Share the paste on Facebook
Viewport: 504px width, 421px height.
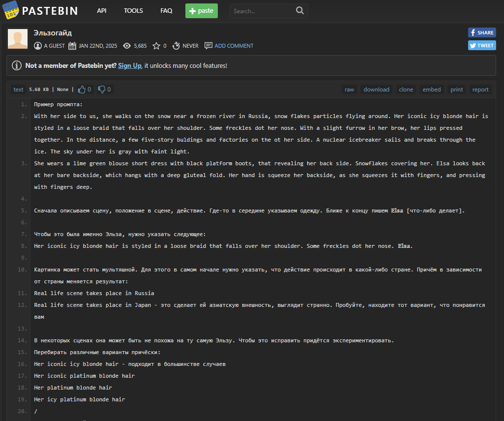(482, 32)
